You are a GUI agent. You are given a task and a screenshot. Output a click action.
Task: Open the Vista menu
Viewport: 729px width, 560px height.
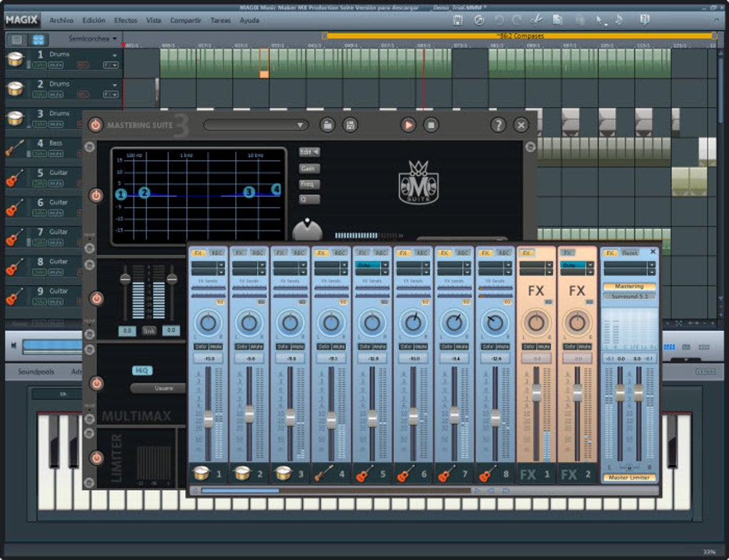click(x=154, y=21)
